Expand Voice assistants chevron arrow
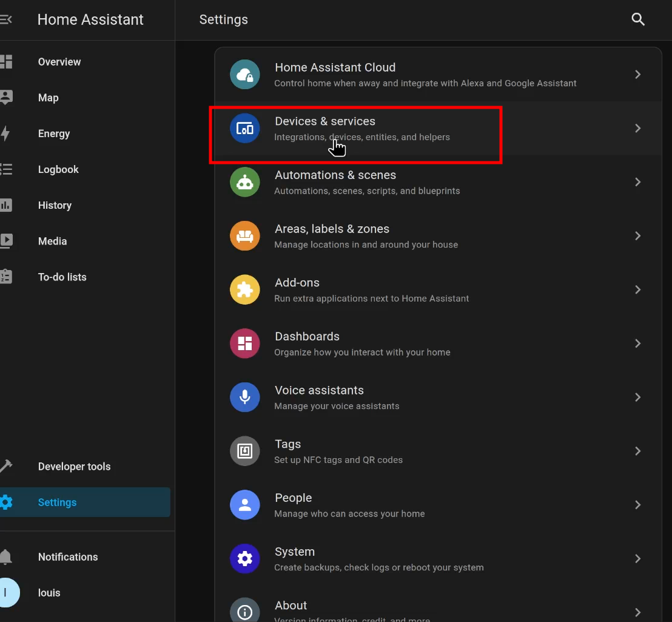This screenshot has width=672, height=622. (x=637, y=397)
